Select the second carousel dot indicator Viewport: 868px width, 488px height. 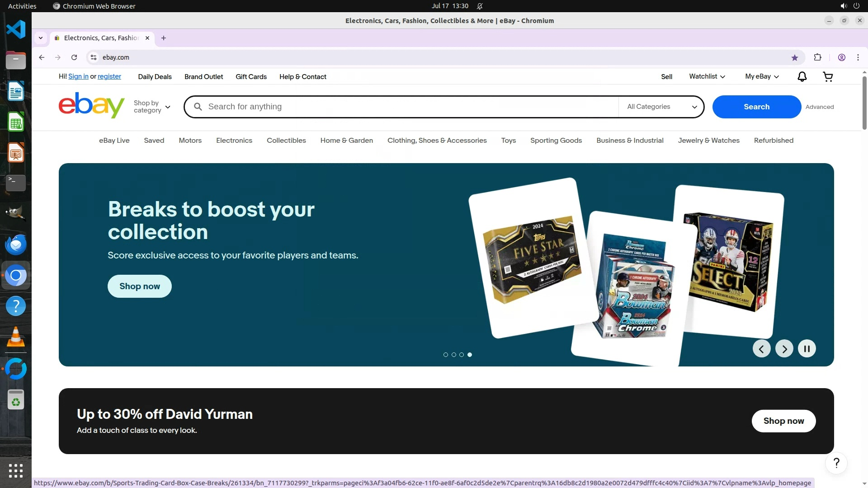[454, 355]
